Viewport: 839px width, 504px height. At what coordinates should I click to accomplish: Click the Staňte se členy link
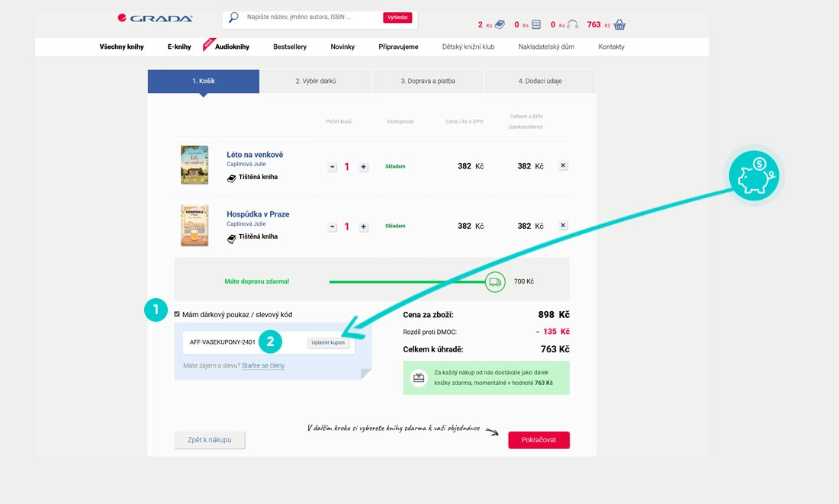[x=263, y=366]
